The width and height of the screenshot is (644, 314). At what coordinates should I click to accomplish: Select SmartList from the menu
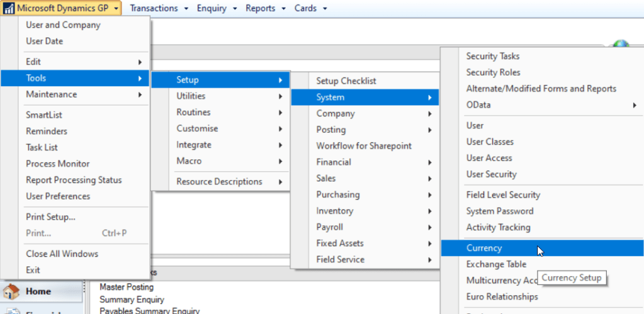44,115
